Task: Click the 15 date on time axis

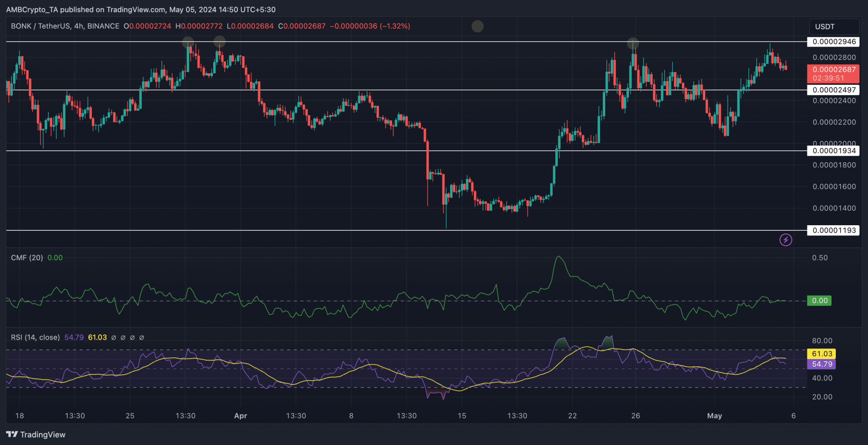Action: [x=462, y=416]
